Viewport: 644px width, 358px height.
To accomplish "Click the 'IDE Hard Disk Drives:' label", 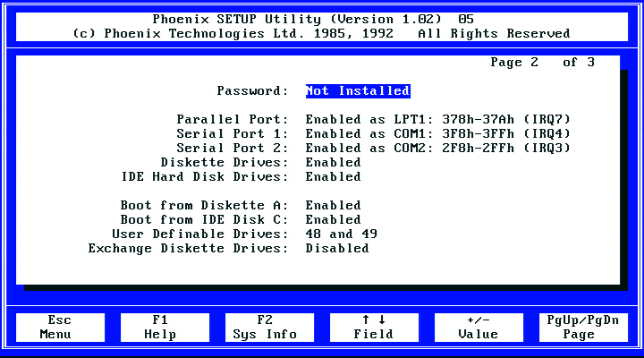I will tap(205, 176).
